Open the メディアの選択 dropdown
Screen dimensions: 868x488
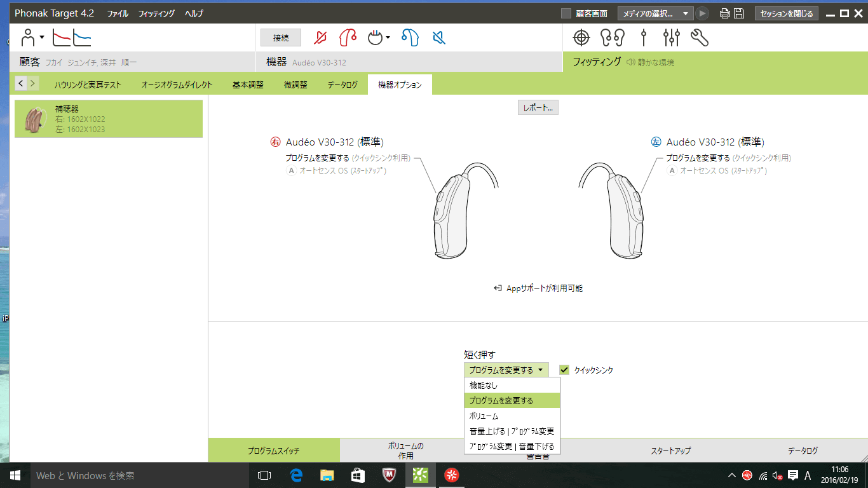point(655,13)
